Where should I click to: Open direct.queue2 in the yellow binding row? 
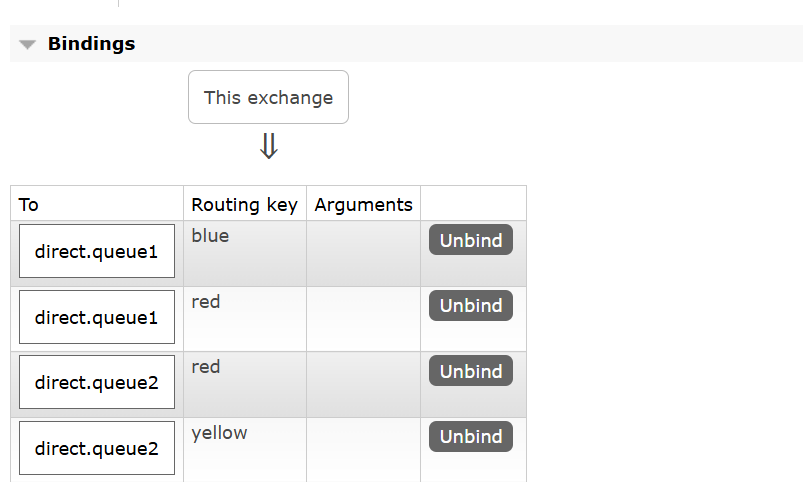[97, 448]
